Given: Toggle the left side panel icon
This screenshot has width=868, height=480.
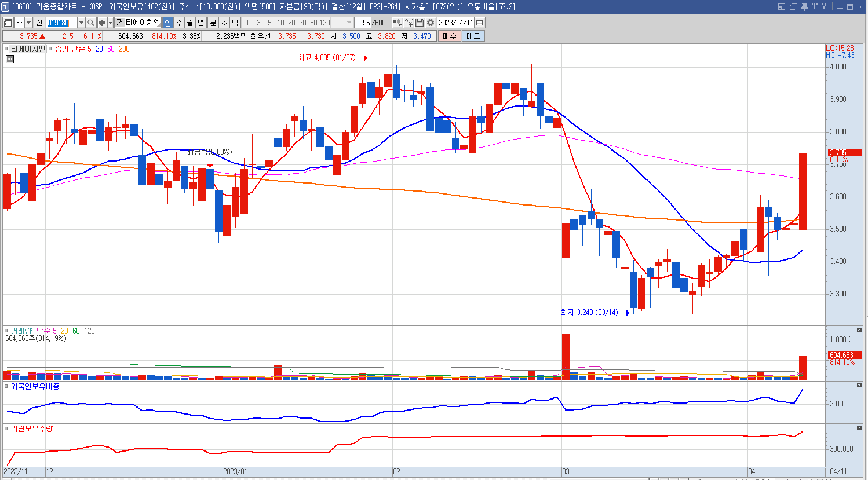Looking at the screenshot, I should 8,23.
